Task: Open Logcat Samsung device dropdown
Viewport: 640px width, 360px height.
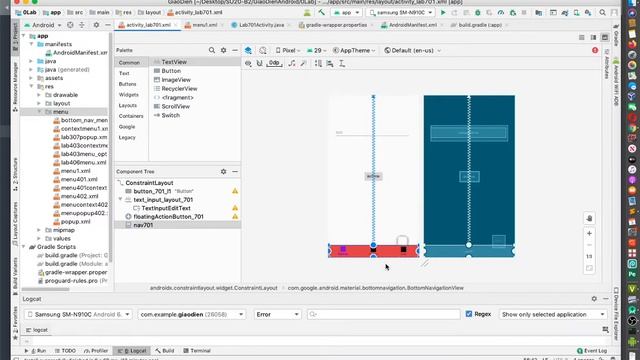Action: pos(78,314)
